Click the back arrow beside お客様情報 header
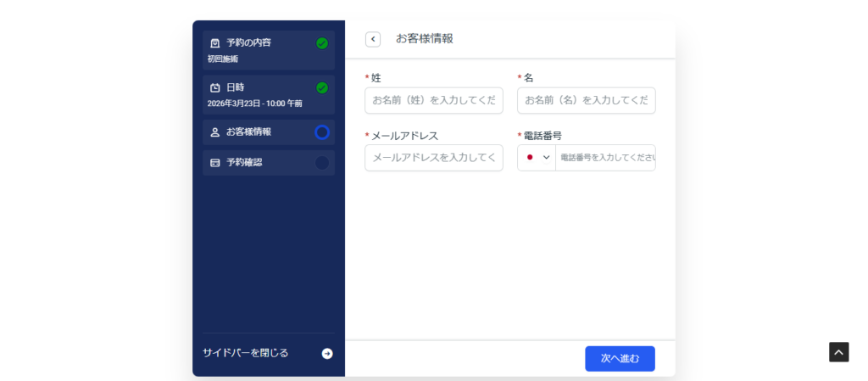Viewport: 868px width, 381px height. click(x=373, y=39)
